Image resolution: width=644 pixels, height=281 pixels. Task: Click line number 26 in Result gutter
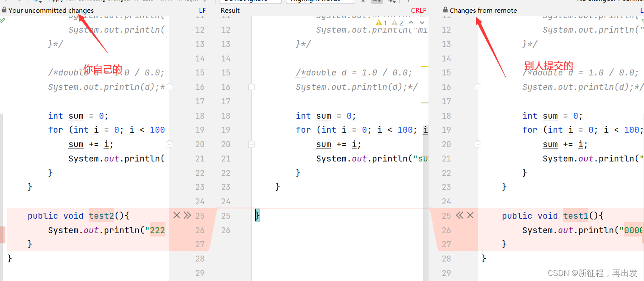click(226, 230)
